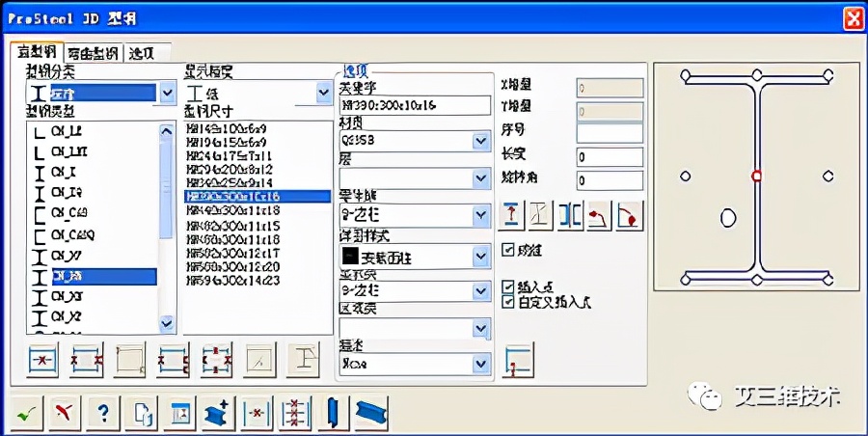Select size HM294x200x8x12
This screenshot has height=436, width=868.
230,170
